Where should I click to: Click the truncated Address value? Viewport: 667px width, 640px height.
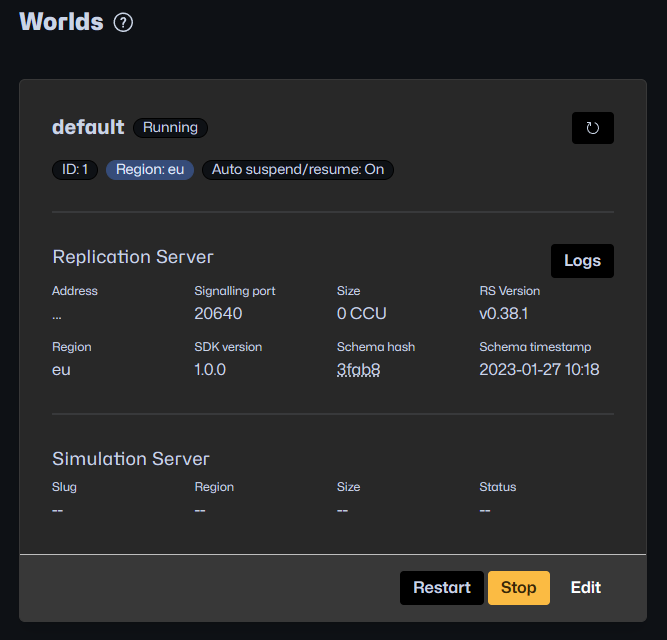pyautogui.click(x=57, y=314)
